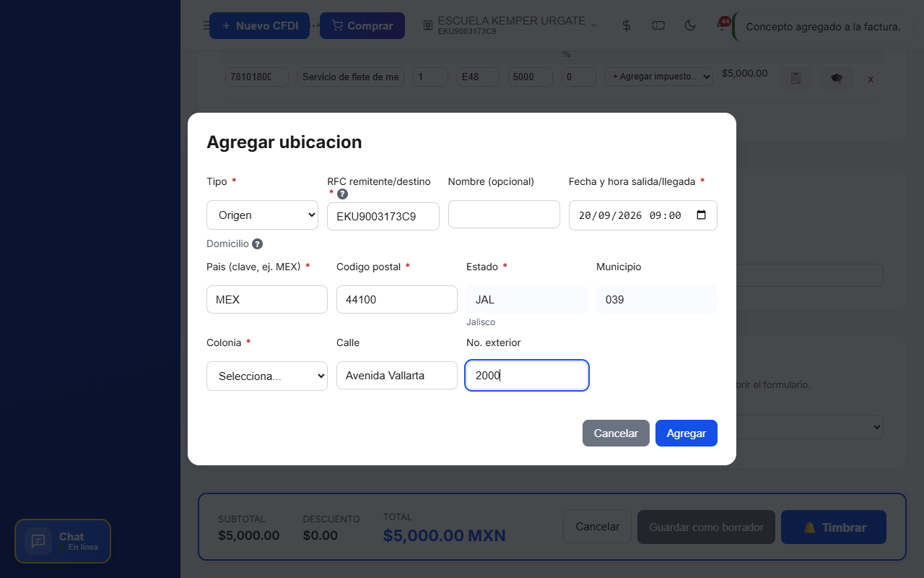924x578 pixels.
Task: Click the description field Servicio de flete
Action: (351, 77)
